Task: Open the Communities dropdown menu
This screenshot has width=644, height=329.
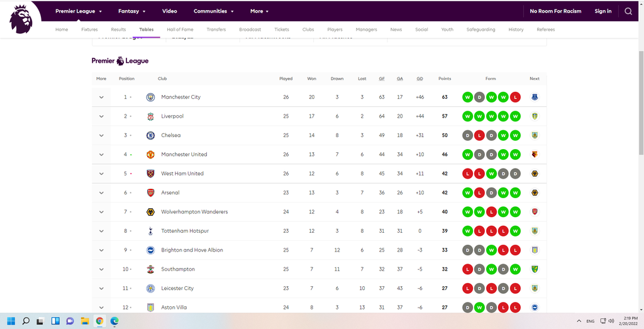Action: (x=214, y=11)
